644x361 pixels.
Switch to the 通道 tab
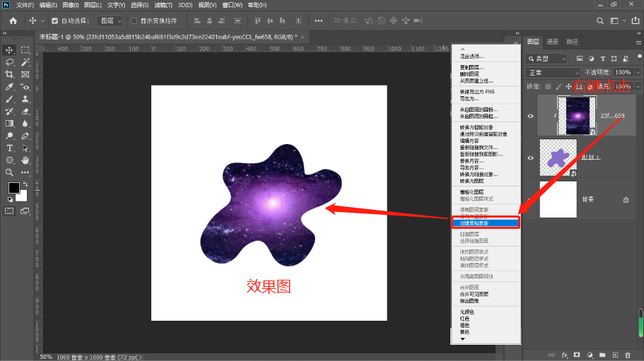(x=552, y=42)
